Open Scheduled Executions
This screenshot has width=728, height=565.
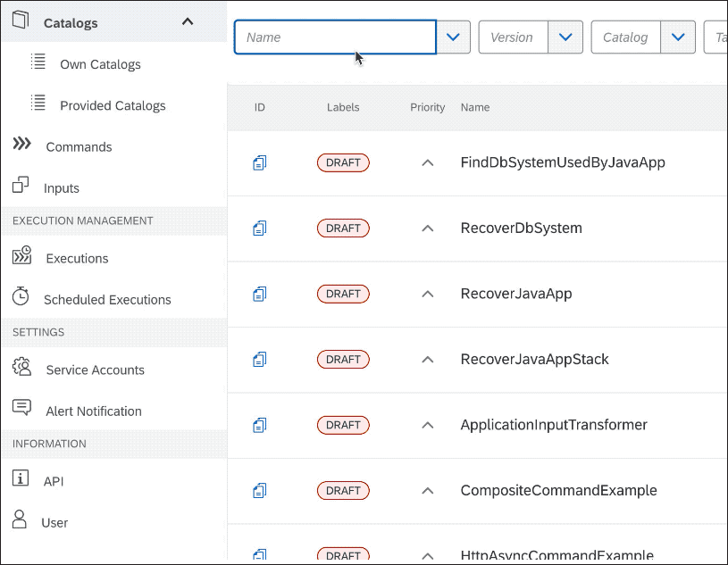pyautogui.click(x=107, y=300)
